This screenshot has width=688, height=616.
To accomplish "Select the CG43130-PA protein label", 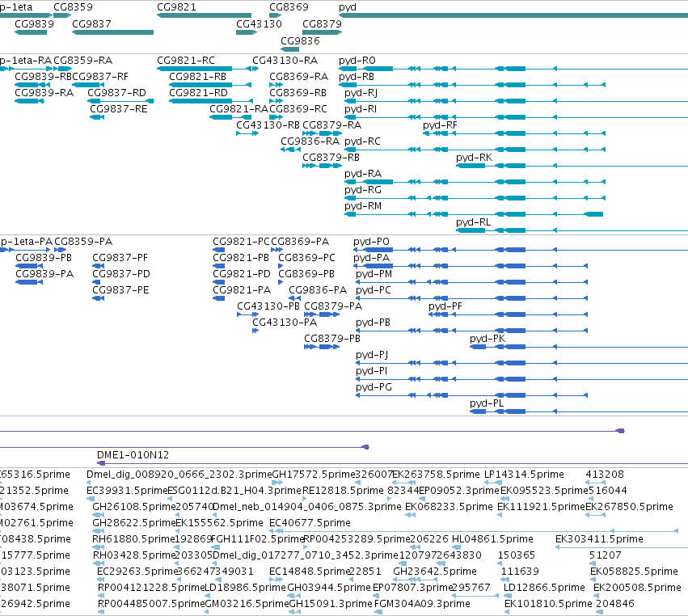I will [285, 323].
